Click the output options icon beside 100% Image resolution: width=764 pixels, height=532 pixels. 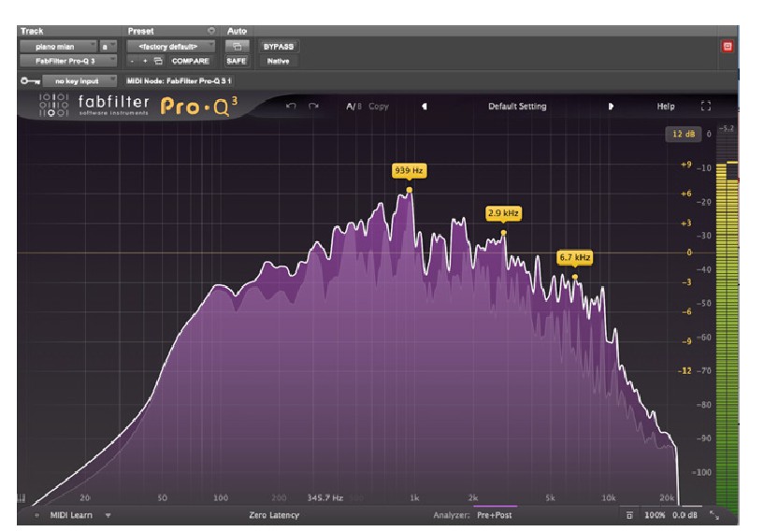point(629,515)
